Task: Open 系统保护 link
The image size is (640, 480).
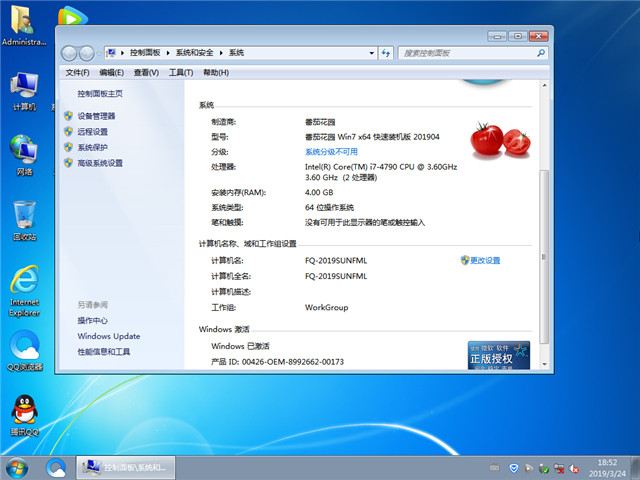Action: 93,147
